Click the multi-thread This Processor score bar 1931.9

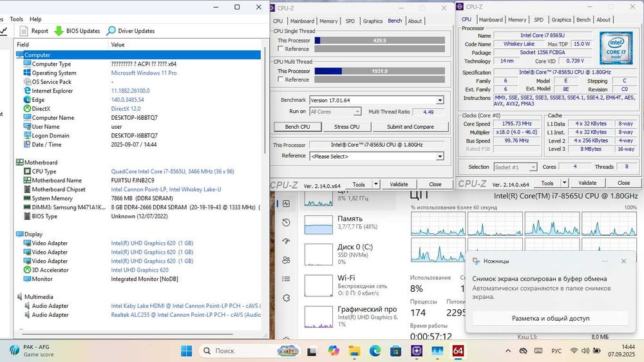click(379, 71)
